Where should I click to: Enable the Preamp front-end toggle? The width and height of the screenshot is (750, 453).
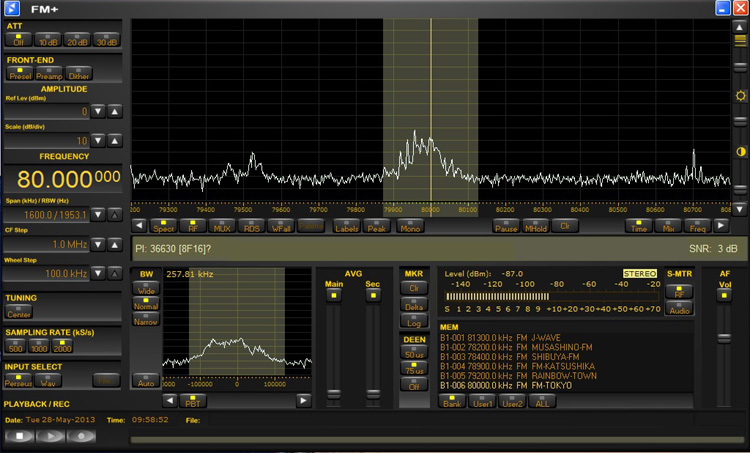pyautogui.click(x=49, y=73)
